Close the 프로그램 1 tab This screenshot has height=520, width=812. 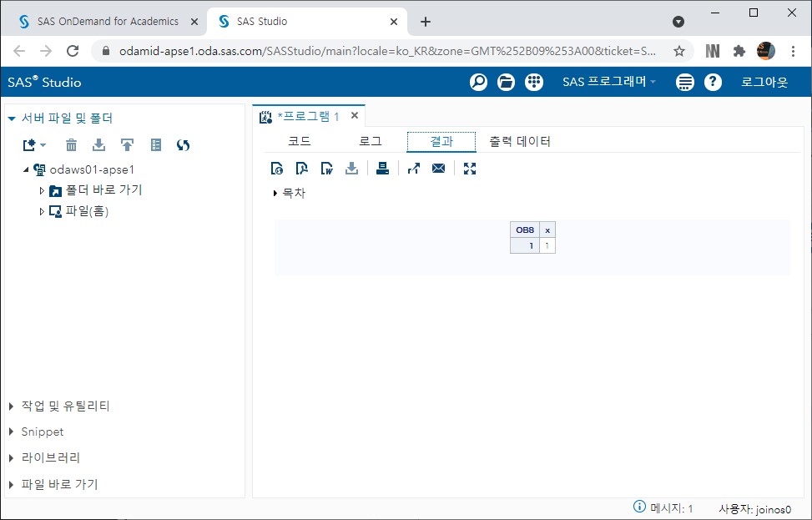click(355, 115)
